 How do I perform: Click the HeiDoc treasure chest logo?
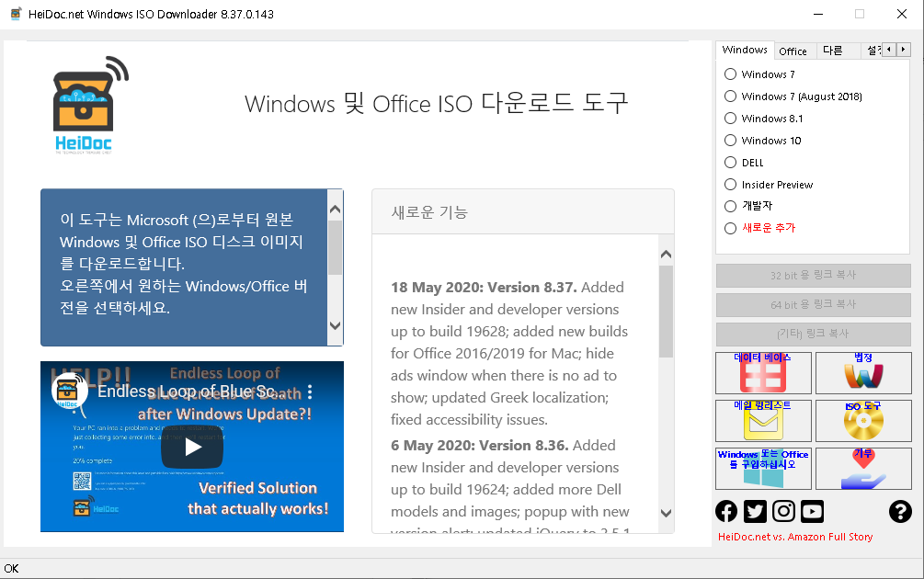pos(89,106)
